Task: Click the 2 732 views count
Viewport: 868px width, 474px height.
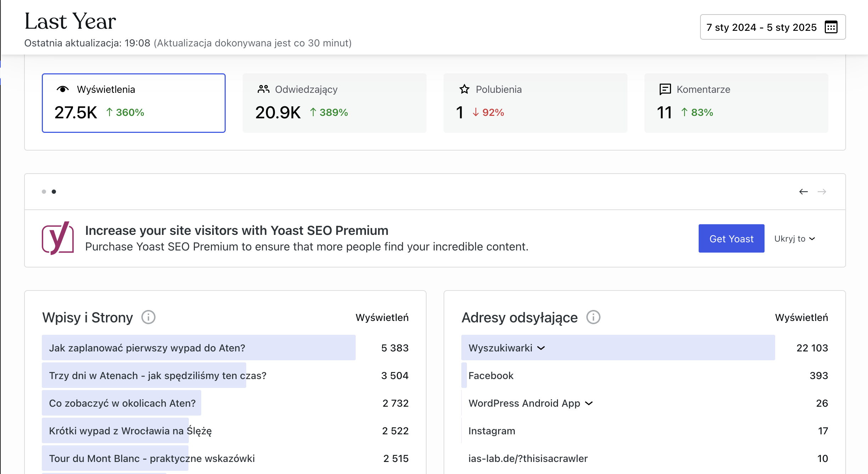Action: [x=395, y=403]
